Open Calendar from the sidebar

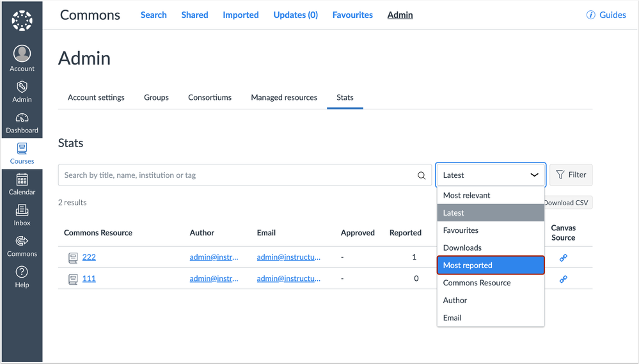pos(22,184)
